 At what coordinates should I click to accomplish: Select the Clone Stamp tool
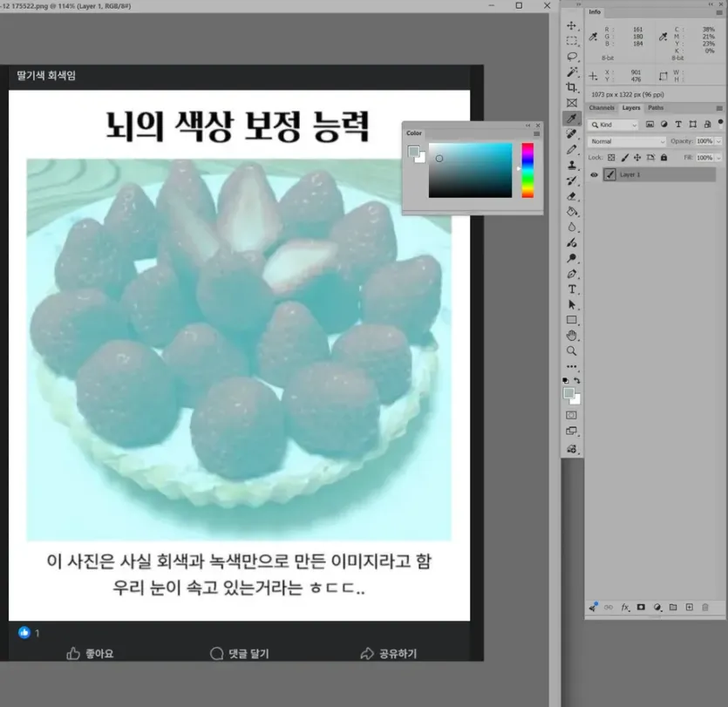[572, 165]
